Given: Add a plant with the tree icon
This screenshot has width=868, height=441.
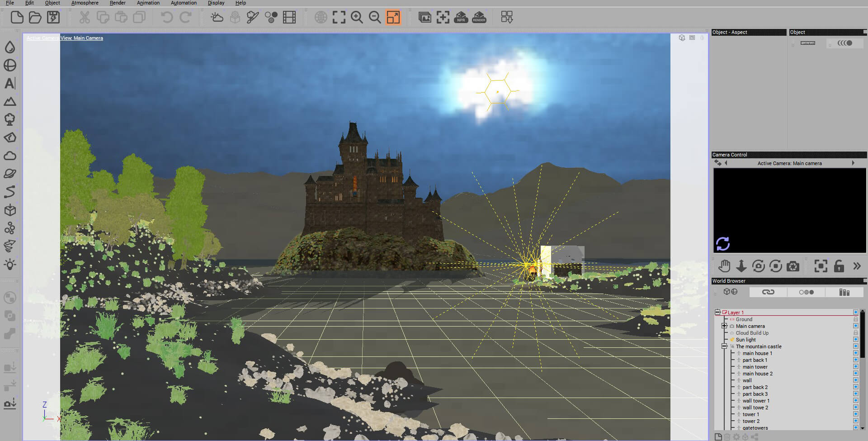Looking at the screenshot, I should [10, 119].
